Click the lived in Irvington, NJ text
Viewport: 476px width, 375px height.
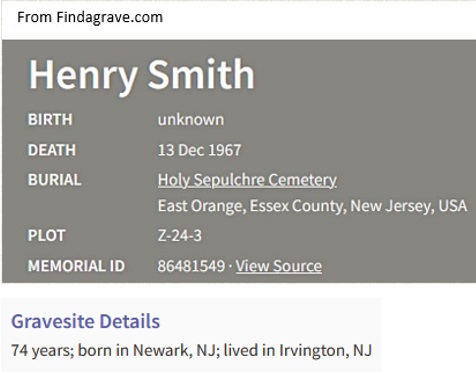[298, 350]
